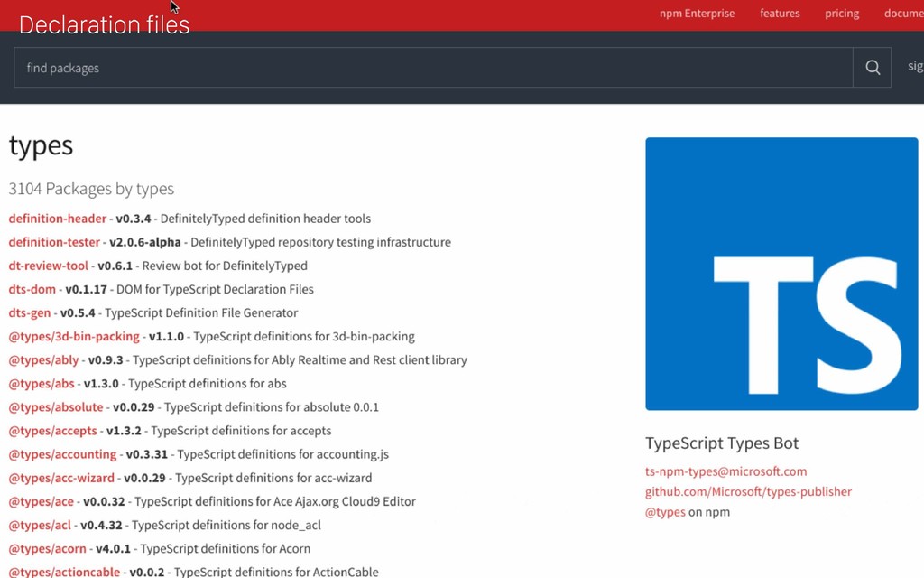Focus the find packages search field

tap(433, 68)
